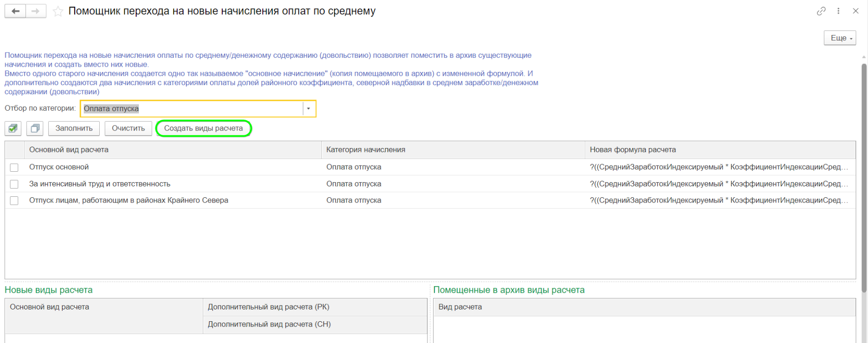
Task: Select Отпуск лицам, работающим в районах Крайнего Севера
Action: [129, 200]
